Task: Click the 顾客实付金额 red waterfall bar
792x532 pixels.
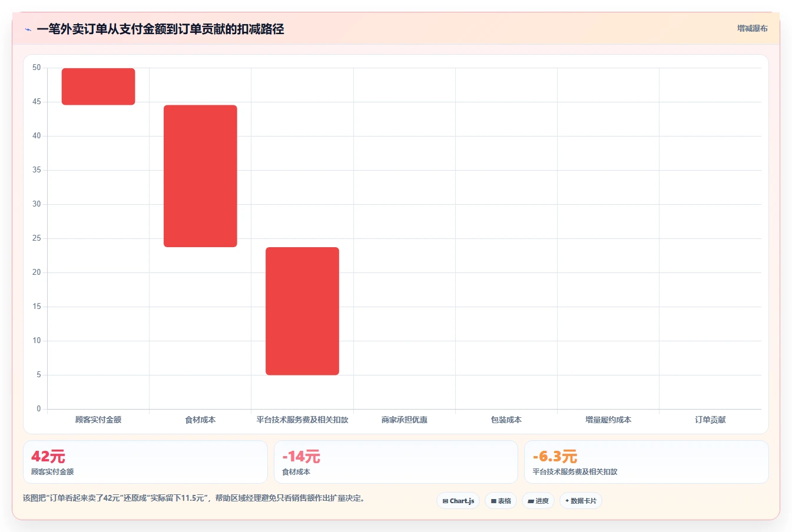Action: coord(98,87)
